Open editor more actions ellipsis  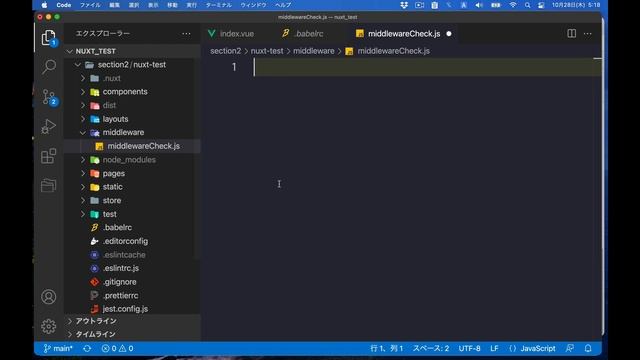click(588, 34)
